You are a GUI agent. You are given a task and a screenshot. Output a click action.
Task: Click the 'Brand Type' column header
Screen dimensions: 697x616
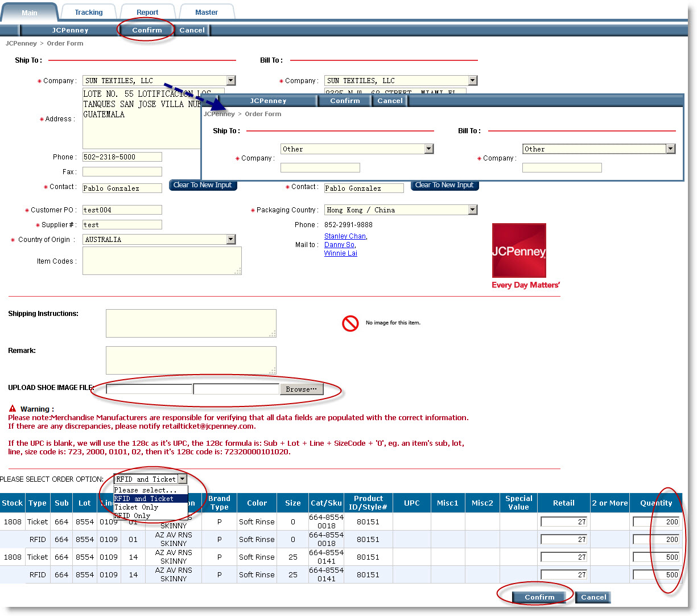219,503
